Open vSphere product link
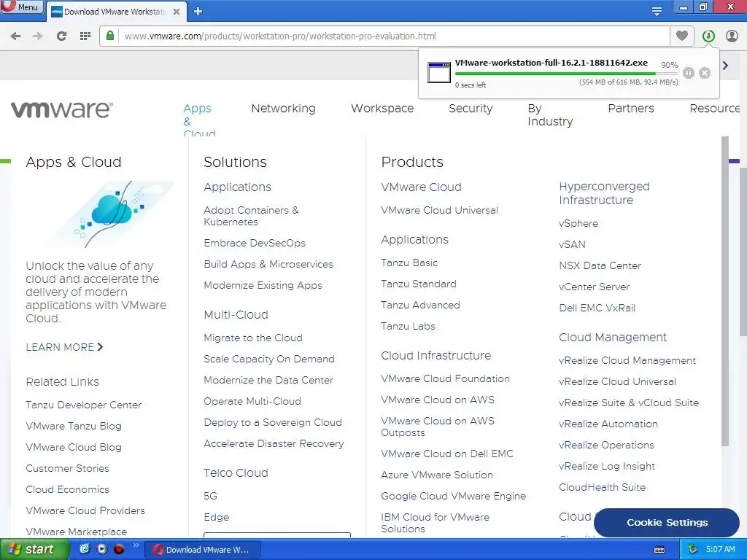The image size is (747, 560). [578, 223]
